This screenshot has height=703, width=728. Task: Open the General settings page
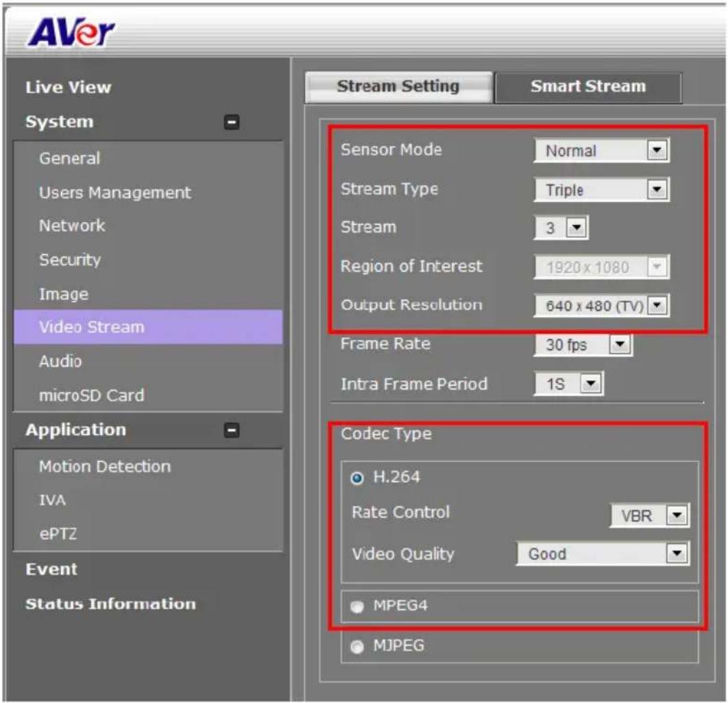(70, 158)
